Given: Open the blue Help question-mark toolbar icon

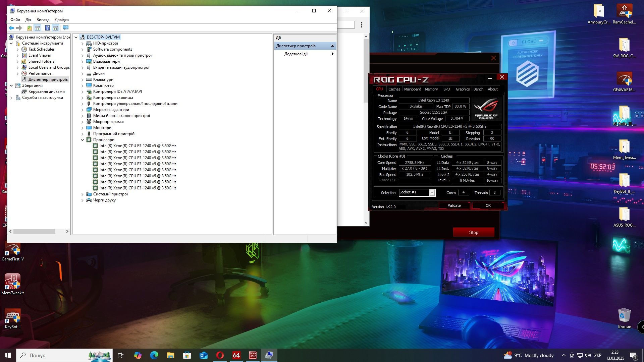Looking at the screenshot, I should (x=47, y=28).
